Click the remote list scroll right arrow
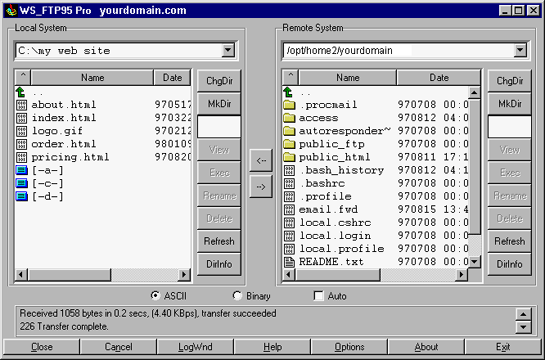Viewport: 545px width, 360px height. point(461,275)
